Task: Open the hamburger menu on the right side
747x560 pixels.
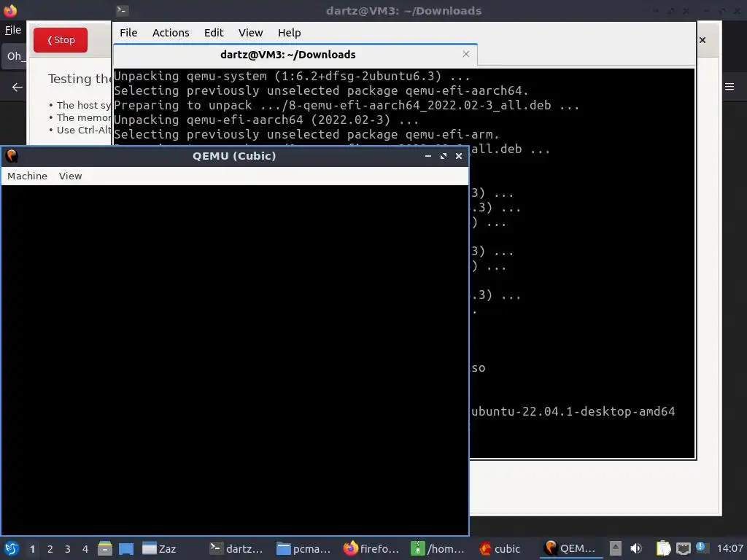Action: coord(729,86)
